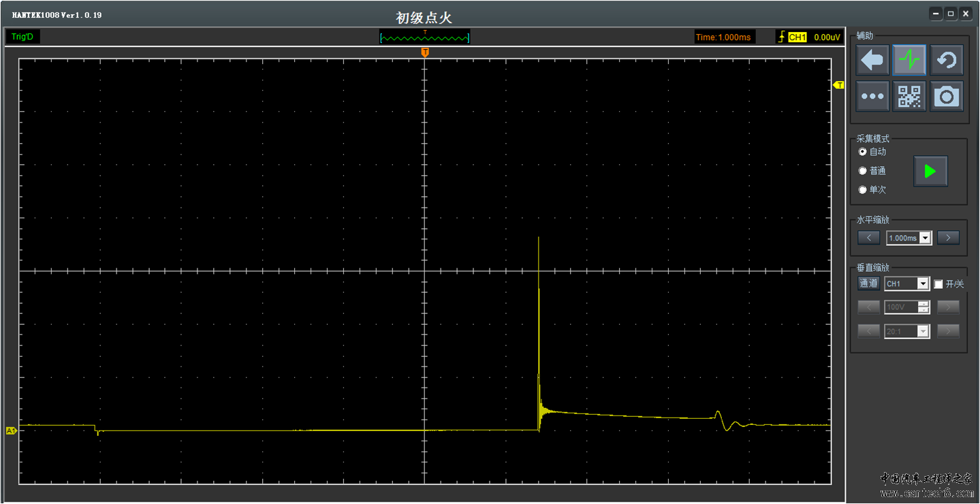Minimize the HANTEK1008 window
Image resolution: width=980 pixels, height=504 pixels.
[936, 13]
